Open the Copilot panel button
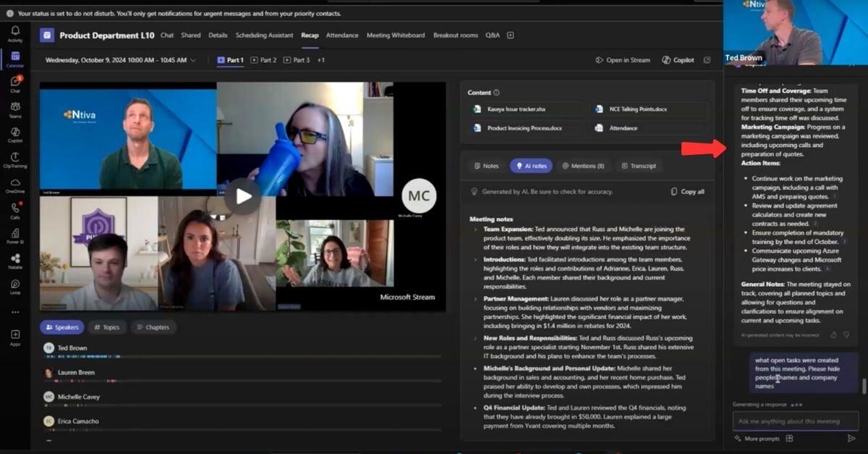 coord(678,60)
